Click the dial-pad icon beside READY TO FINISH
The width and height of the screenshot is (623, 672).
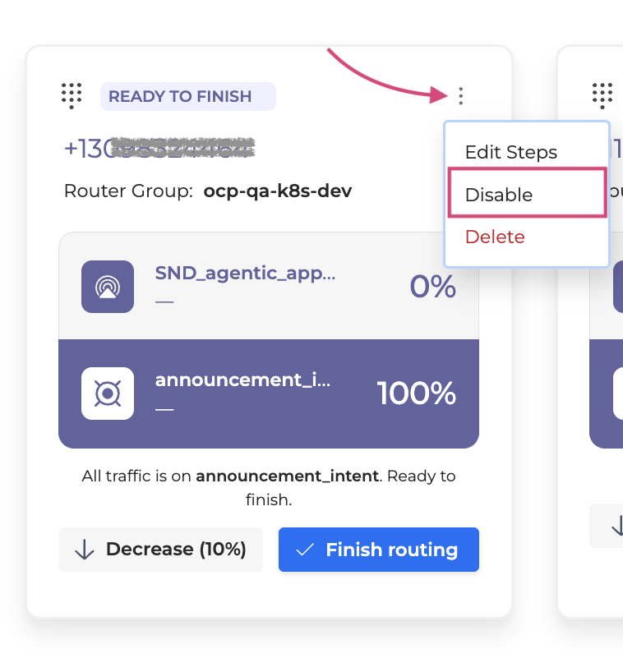tap(72, 96)
